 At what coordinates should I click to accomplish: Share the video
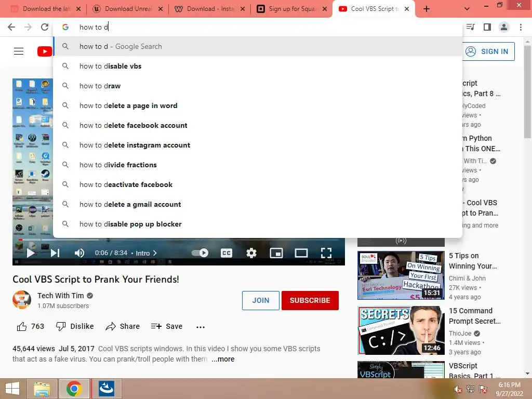[x=123, y=326]
